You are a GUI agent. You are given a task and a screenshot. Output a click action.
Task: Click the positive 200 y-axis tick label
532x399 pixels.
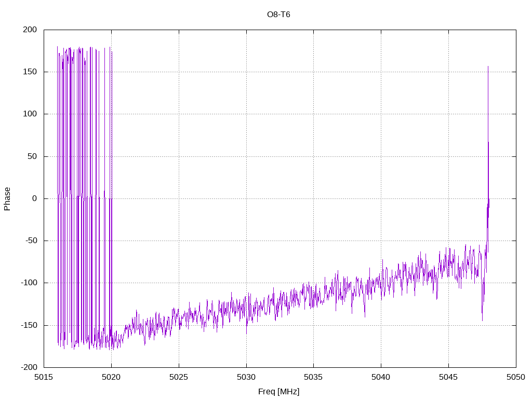(x=30, y=30)
